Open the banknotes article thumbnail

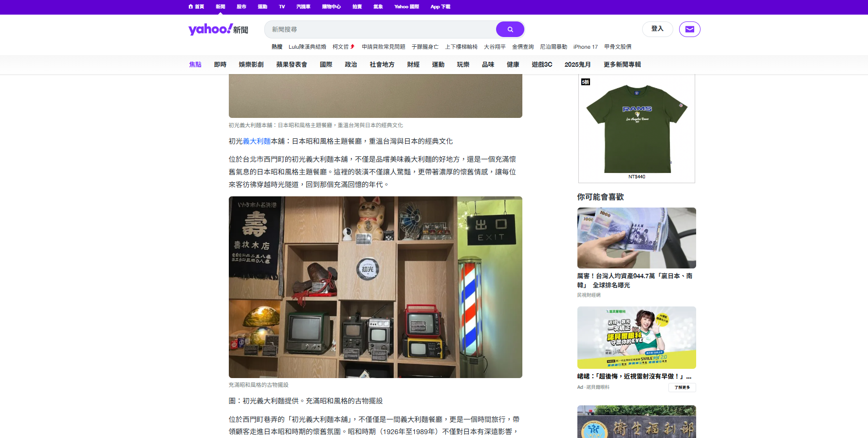(x=636, y=238)
